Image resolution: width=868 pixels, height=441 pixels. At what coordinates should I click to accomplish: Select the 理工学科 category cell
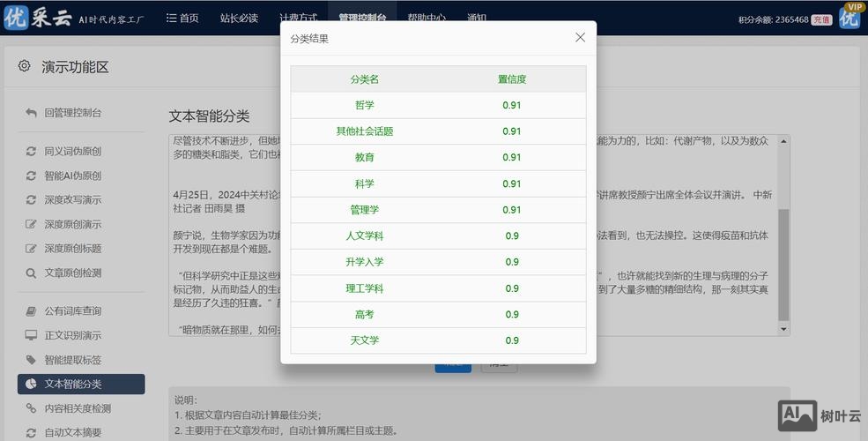pyautogui.click(x=365, y=288)
